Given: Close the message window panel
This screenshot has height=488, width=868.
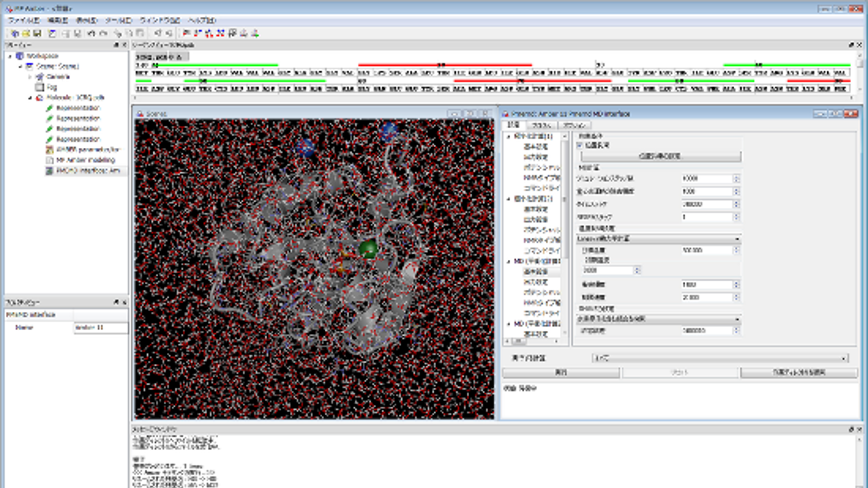Looking at the screenshot, I should [x=859, y=429].
